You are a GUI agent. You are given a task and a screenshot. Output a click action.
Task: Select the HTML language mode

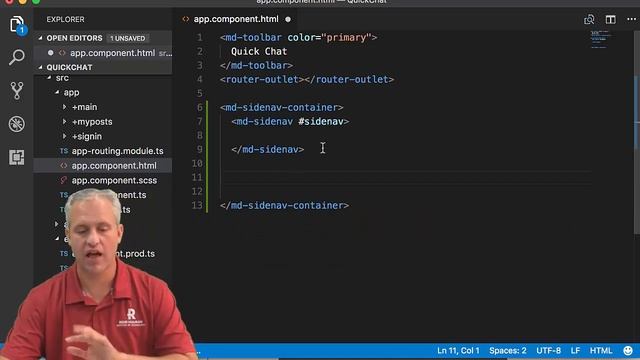tap(601, 351)
